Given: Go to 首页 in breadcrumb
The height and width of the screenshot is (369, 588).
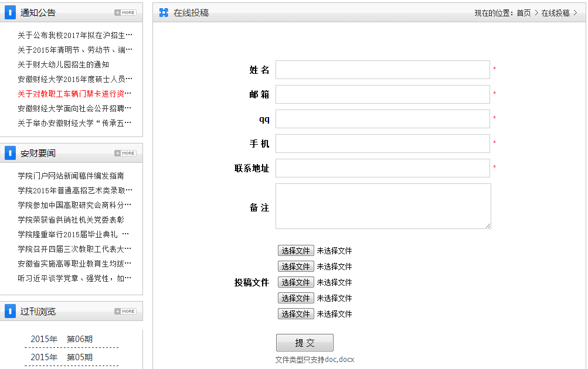Looking at the screenshot, I should tap(524, 13).
